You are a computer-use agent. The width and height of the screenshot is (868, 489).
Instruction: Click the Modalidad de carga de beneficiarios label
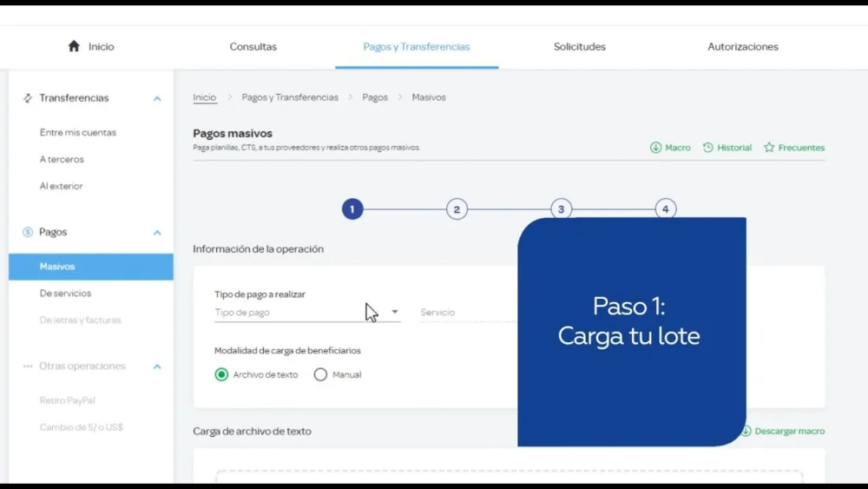[287, 351]
